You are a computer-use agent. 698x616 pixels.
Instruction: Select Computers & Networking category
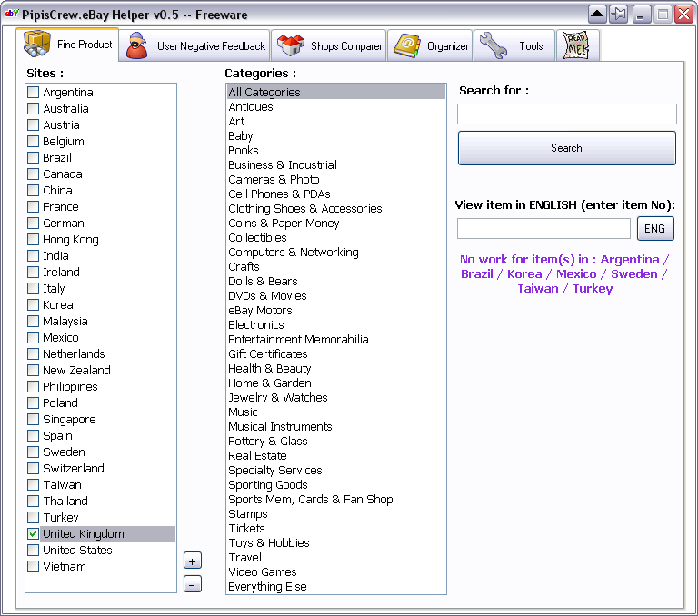click(336, 252)
